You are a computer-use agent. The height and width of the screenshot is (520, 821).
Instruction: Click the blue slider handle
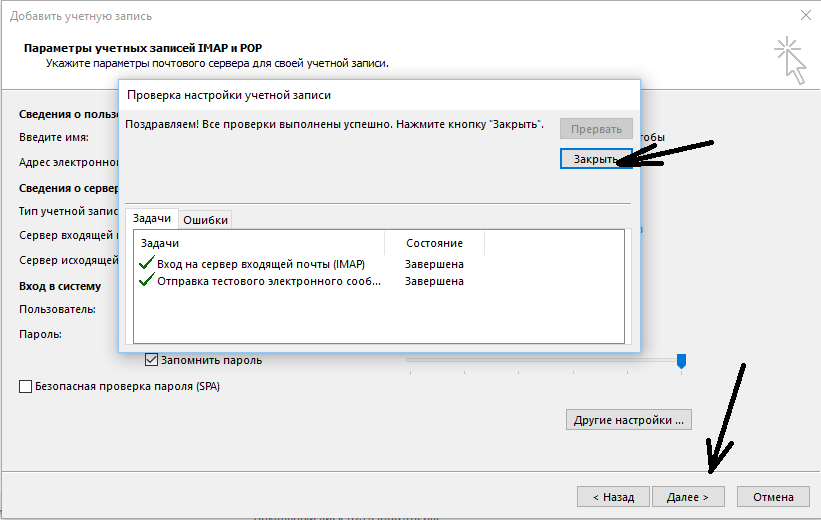coord(681,360)
